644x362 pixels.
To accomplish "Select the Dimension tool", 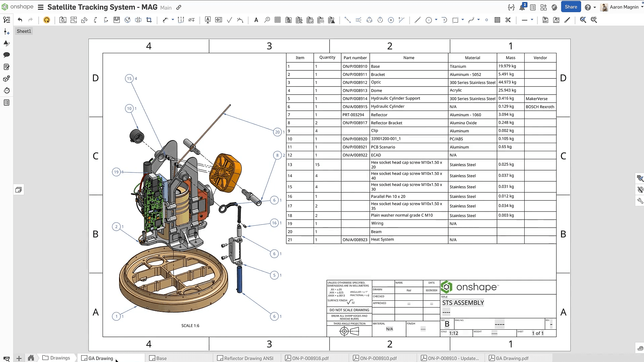I will [x=165, y=20].
